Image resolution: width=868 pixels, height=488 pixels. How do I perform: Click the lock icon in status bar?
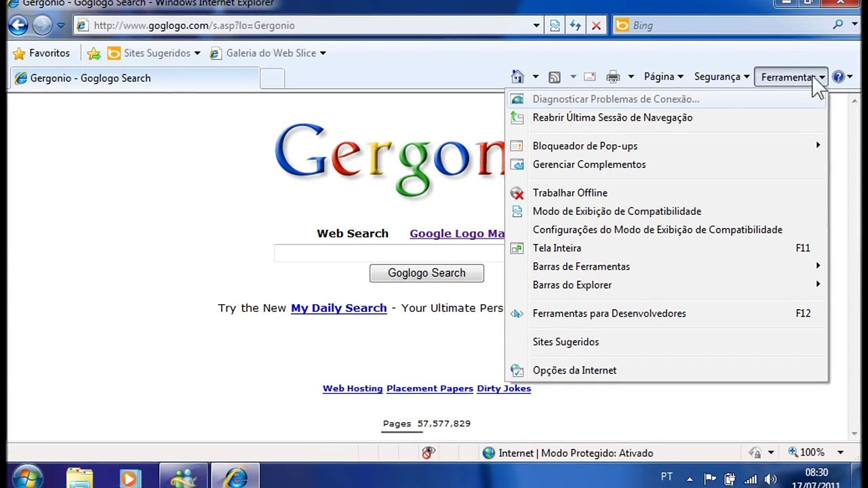pos(755,452)
